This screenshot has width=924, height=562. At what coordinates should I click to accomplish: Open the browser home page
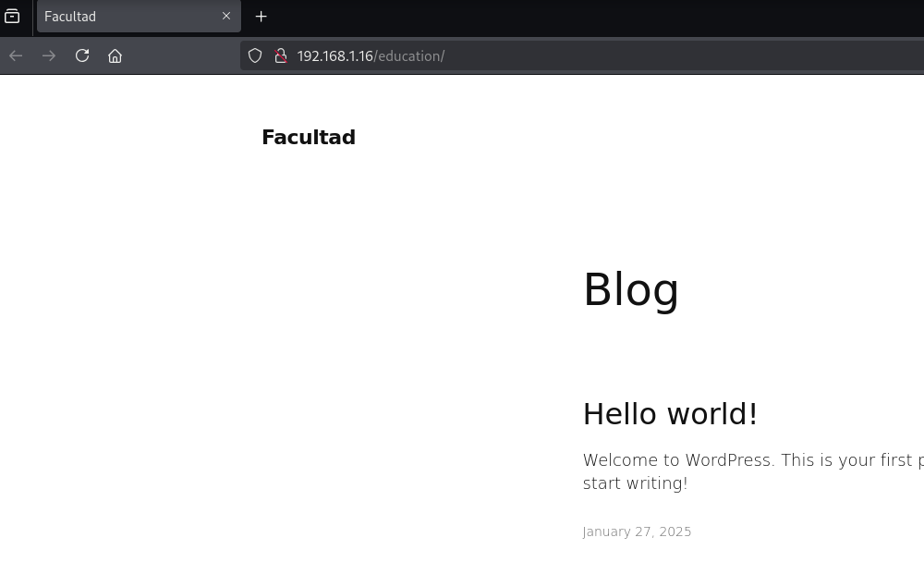[115, 55]
